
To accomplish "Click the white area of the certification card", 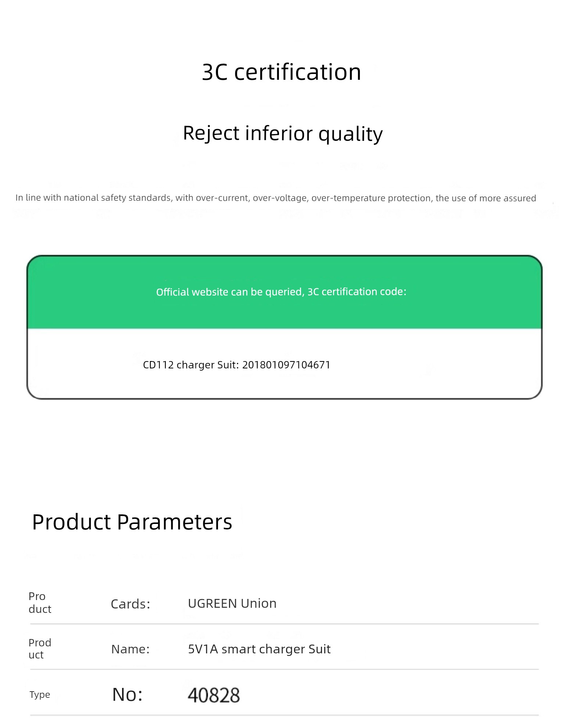I will coord(284,364).
